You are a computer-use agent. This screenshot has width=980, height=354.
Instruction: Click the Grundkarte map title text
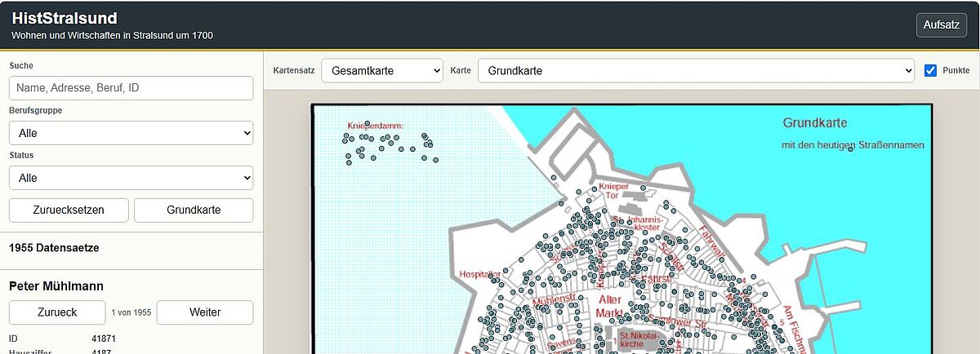(x=815, y=123)
